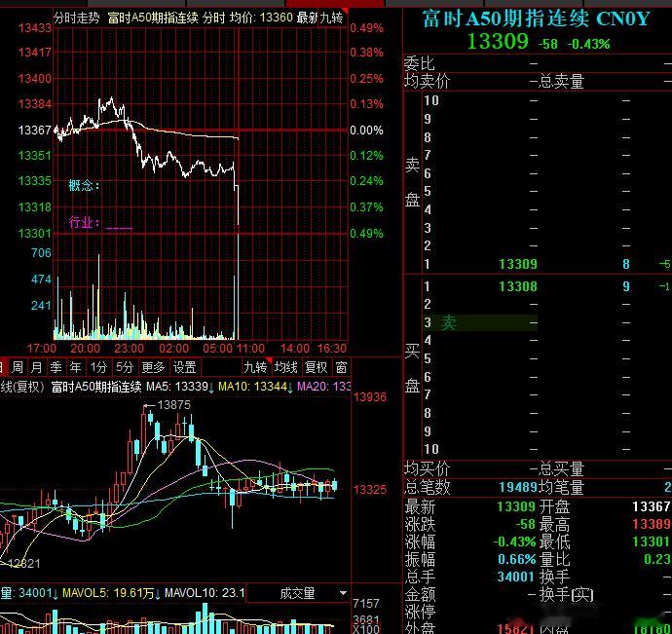The height and width of the screenshot is (634, 672).
Task: Click the MA10: 13344 legend label
Action: click(x=253, y=387)
